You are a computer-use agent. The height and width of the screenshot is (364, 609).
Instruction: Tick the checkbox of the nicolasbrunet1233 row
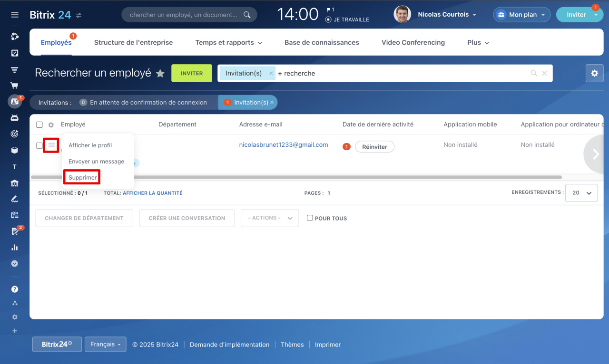click(39, 145)
